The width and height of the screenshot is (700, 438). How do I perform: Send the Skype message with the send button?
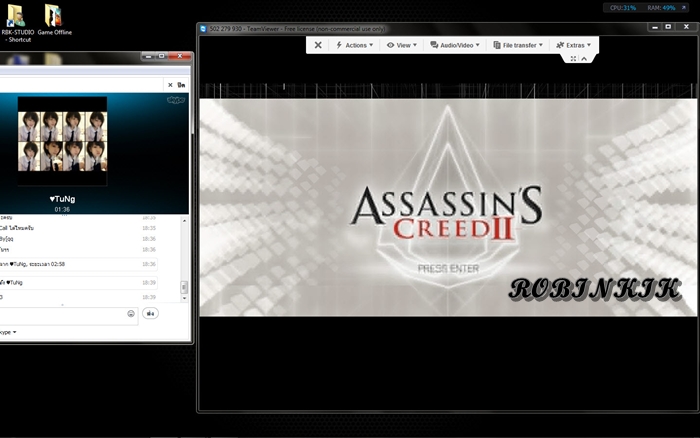click(x=150, y=313)
